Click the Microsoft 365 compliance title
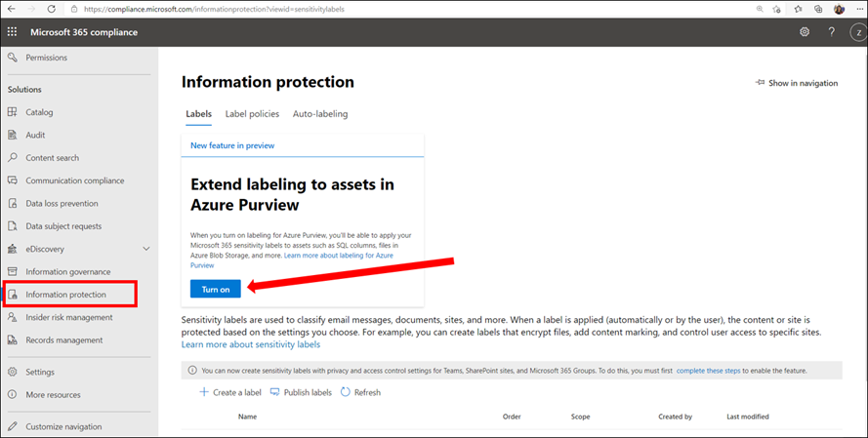The image size is (868, 438). [84, 32]
